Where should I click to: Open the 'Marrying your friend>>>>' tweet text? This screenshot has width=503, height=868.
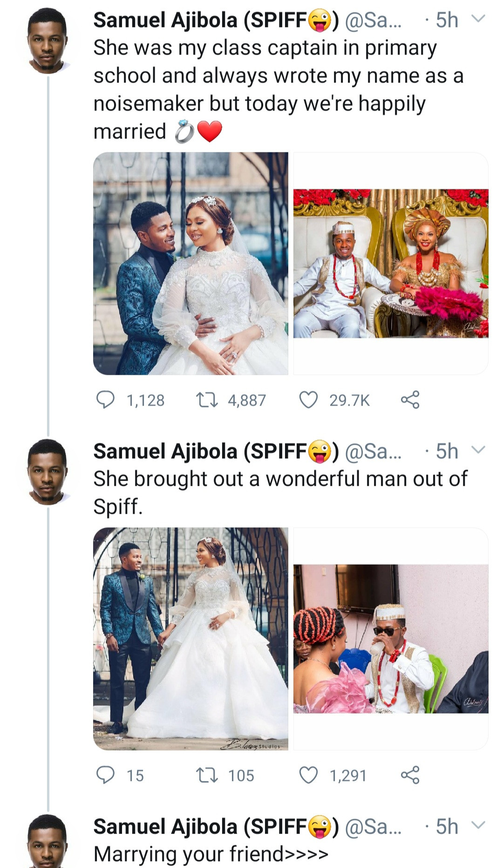pos(211,854)
